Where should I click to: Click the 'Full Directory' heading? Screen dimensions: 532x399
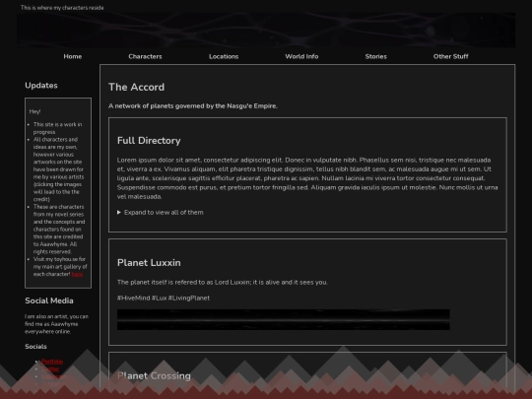click(x=149, y=141)
